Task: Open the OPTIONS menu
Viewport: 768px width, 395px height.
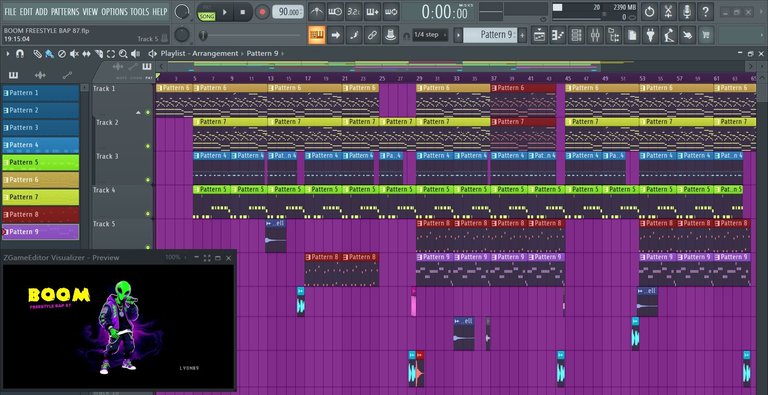Action: click(115, 11)
